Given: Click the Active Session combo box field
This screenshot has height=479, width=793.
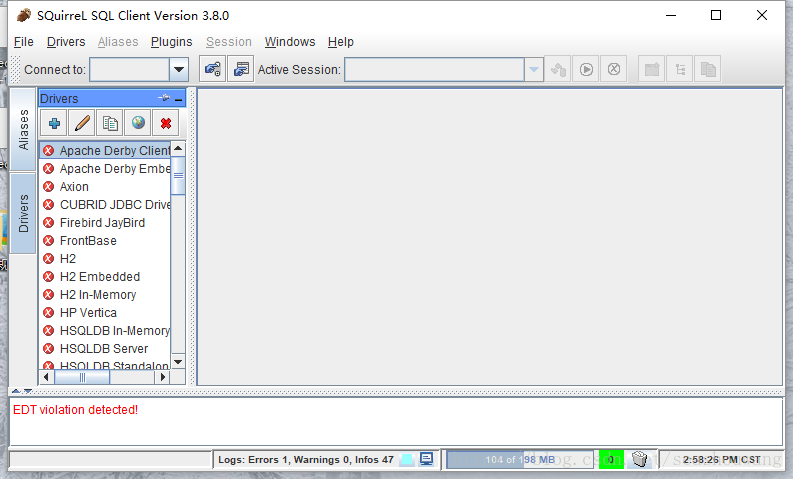Looking at the screenshot, I should (434, 69).
